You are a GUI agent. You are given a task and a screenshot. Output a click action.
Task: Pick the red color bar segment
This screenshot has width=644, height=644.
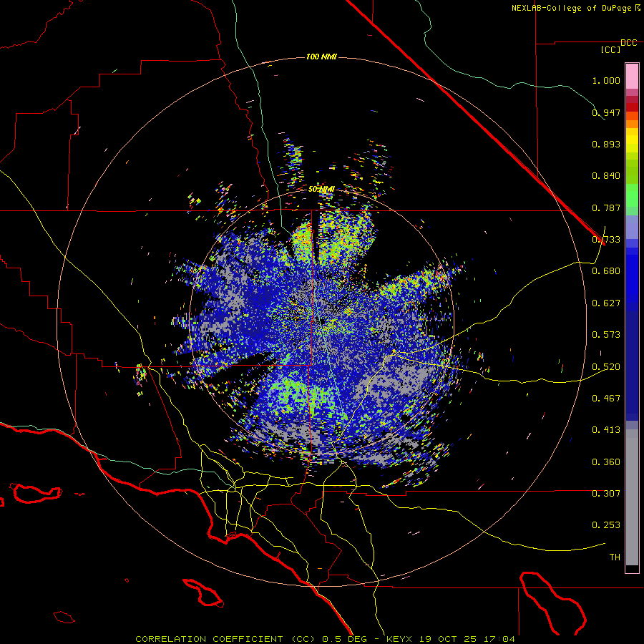pos(632,107)
